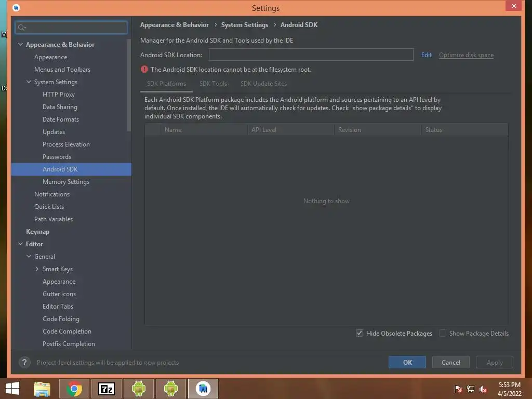Sort table by Revision column
Image resolution: width=532 pixels, height=399 pixels.
click(378, 129)
